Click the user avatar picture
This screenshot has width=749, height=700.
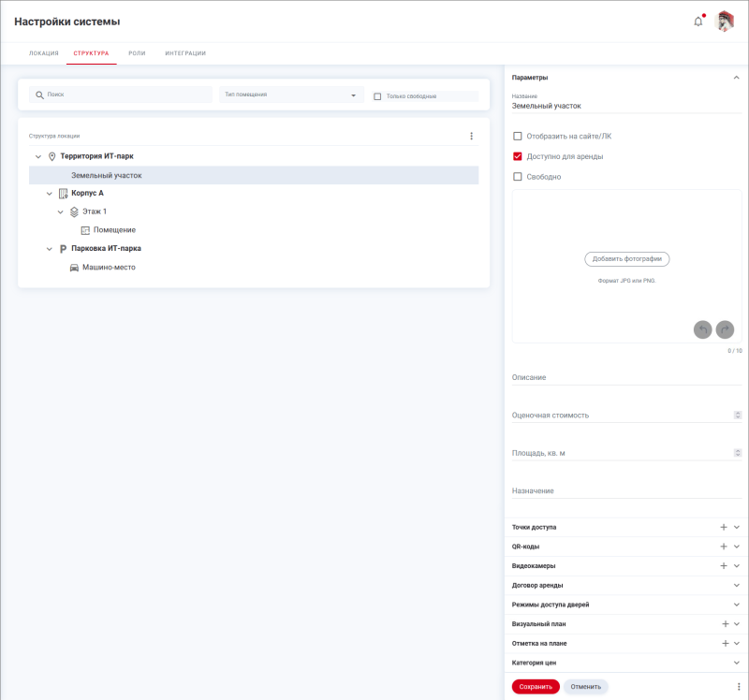click(x=725, y=22)
